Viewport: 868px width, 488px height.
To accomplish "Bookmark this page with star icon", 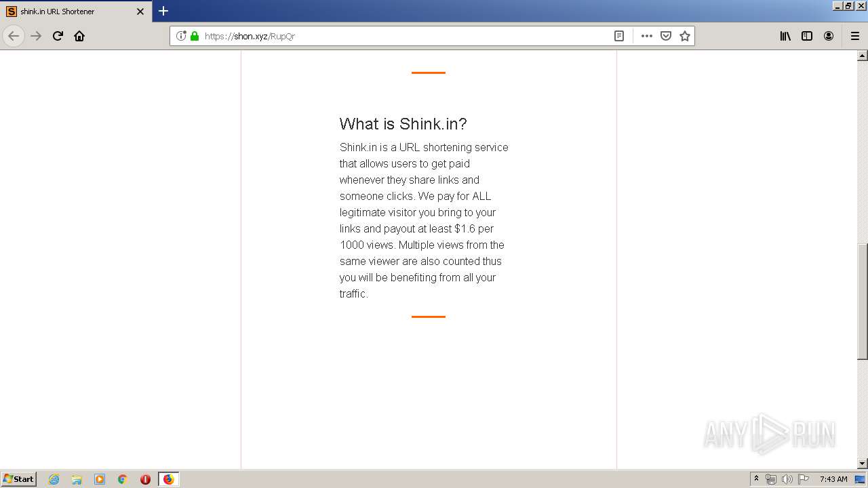I will (685, 36).
